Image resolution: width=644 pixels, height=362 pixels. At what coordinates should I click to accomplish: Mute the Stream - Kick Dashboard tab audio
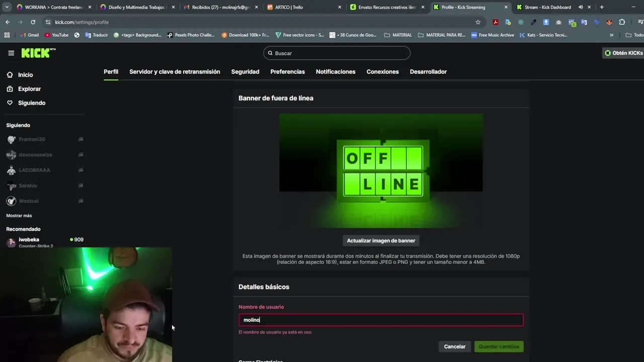pyautogui.click(x=580, y=7)
